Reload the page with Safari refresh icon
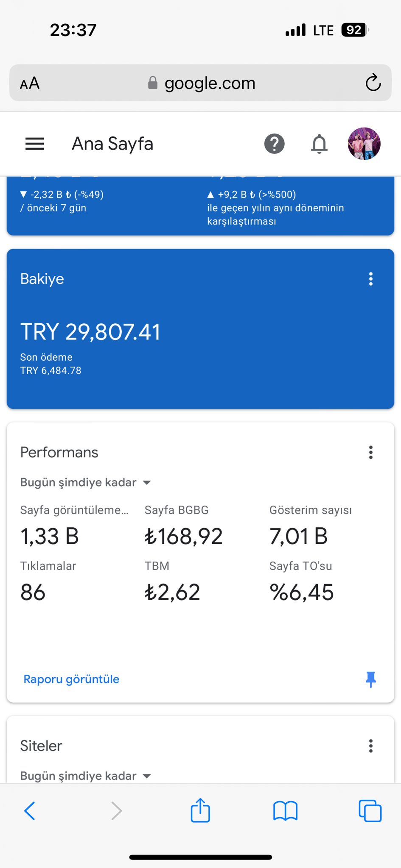 click(373, 83)
